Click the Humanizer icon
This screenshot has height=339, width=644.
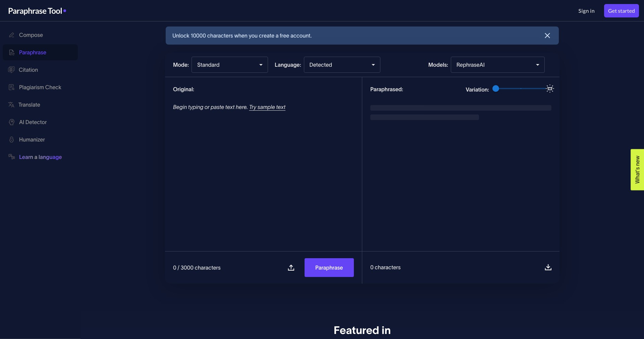[12, 139]
